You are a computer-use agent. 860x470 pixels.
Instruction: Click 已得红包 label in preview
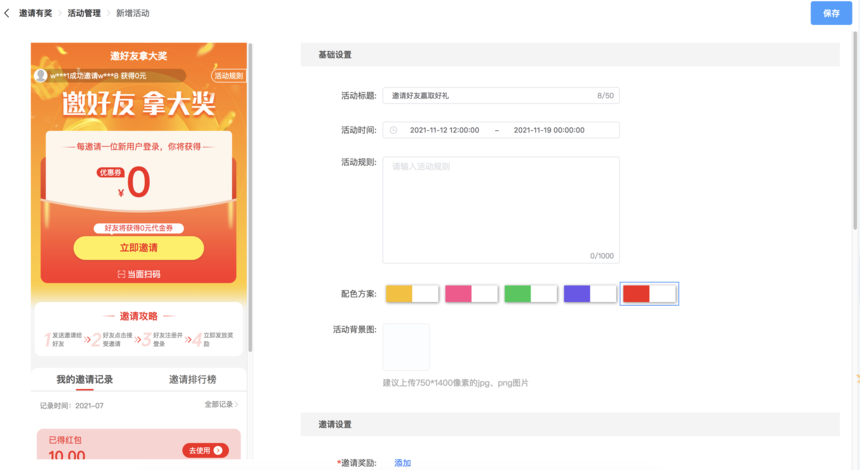point(65,440)
